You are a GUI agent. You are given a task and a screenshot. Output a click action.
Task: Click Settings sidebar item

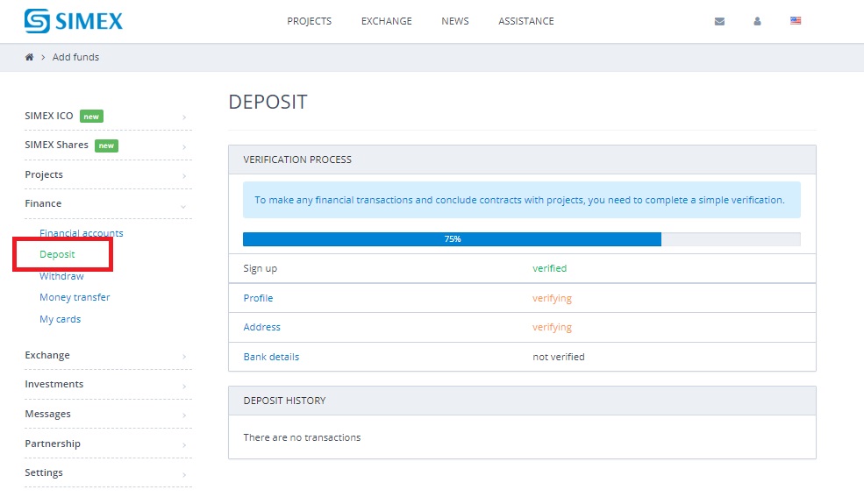[44, 472]
